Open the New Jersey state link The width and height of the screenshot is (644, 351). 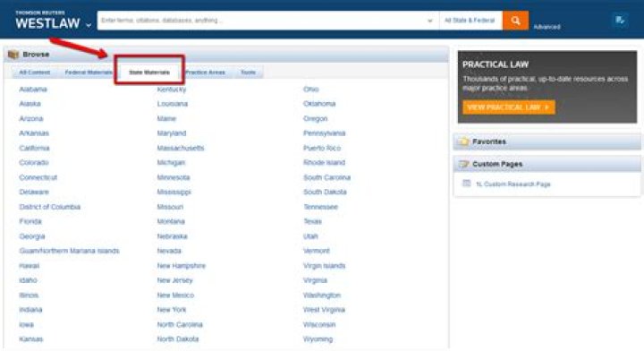175,280
